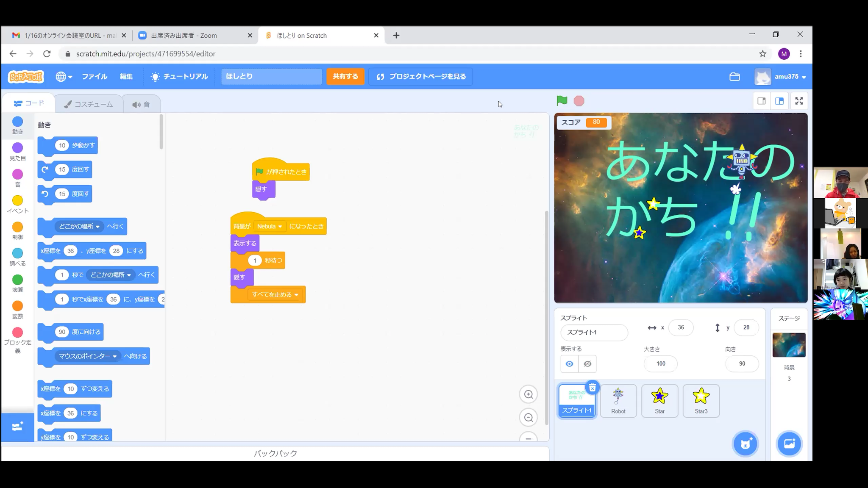Click the green flag to run project
Image resolution: width=868 pixels, height=488 pixels.
562,101
